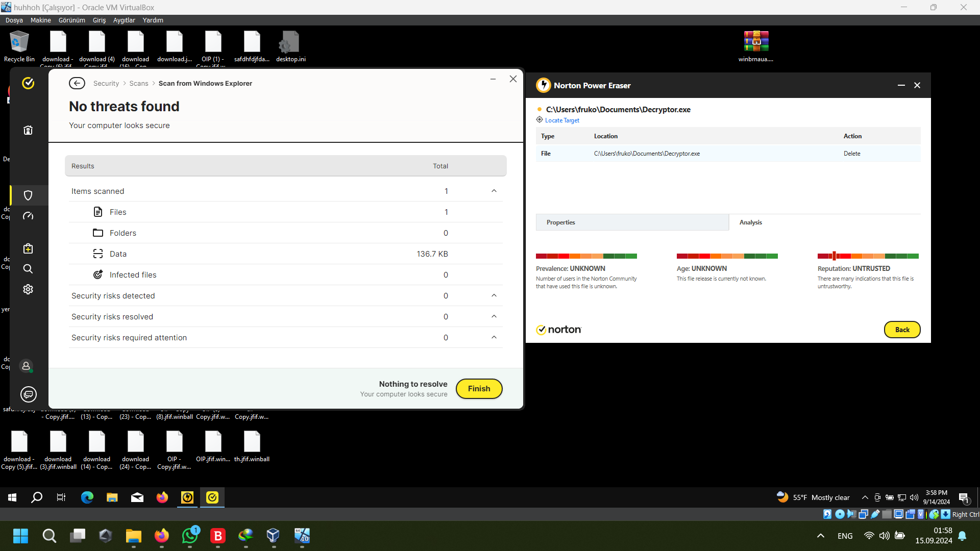Toggle the Security risks detected chevron

tap(494, 295)
